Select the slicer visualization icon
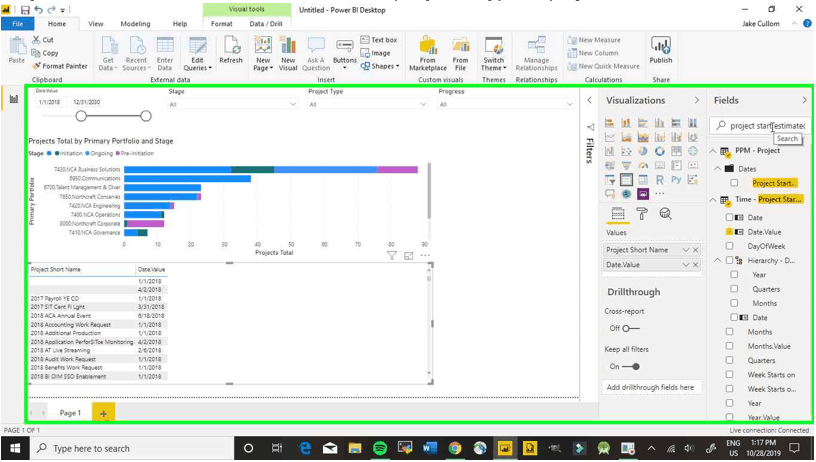Screen dimensions: 816x462 point(609,180)
